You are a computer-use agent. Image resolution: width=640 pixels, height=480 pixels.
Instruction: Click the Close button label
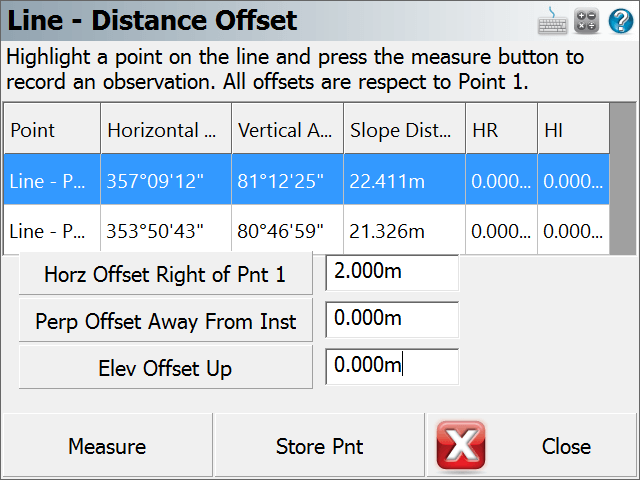click(566, 446)
